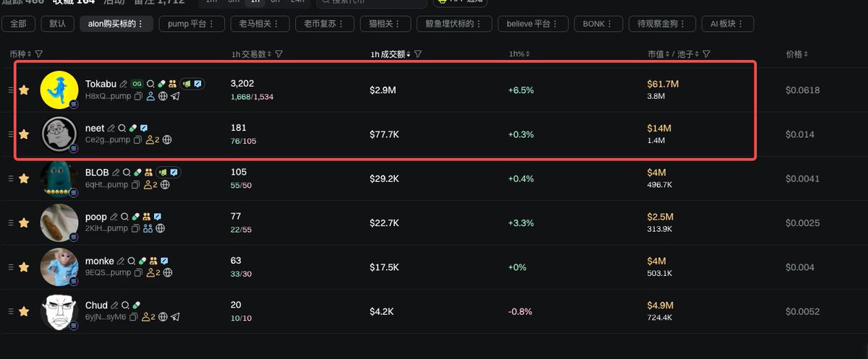This screenshot has height=359, width=868.
Task: Copy the monke contract address 9EQS...pump
Action: click(139, 273)
